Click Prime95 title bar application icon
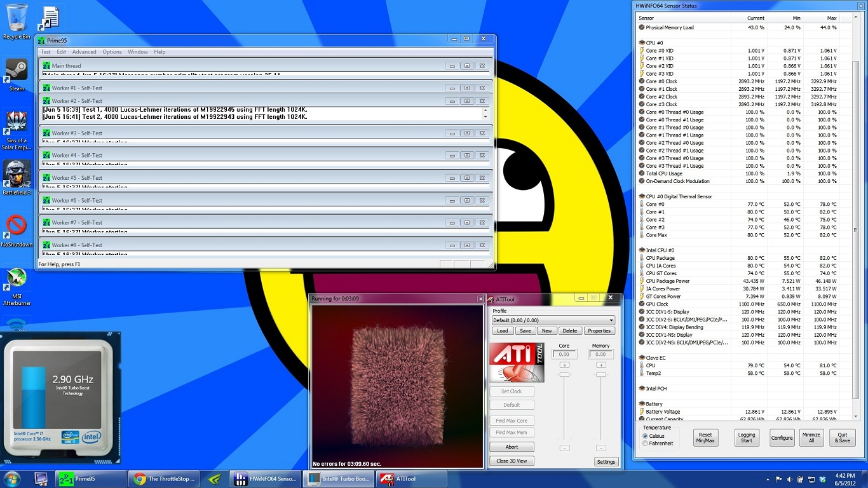868x488 pixels. 41,40
